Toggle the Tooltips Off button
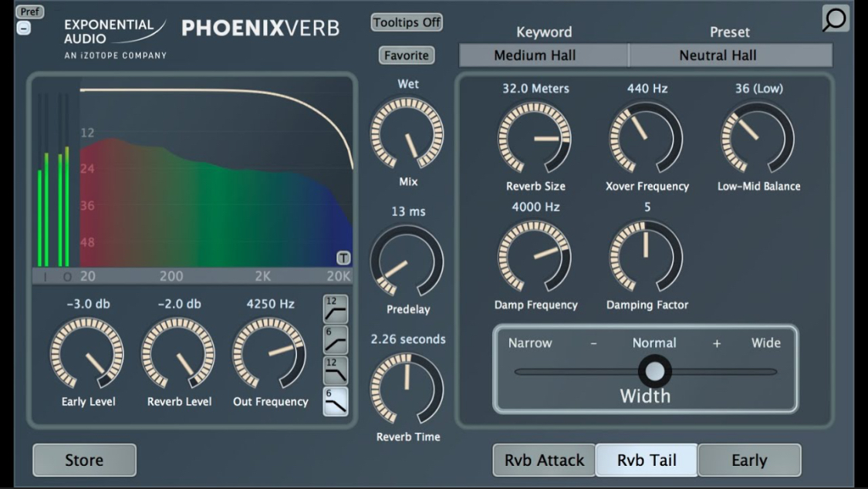Viewport: 868px width, 489px height. [x=407, y=22]
